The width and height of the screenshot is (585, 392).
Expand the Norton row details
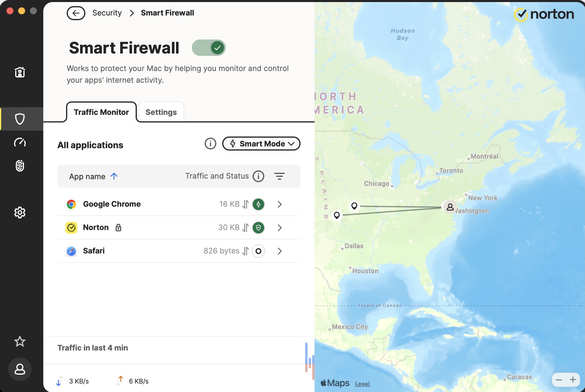coord(279,228)
